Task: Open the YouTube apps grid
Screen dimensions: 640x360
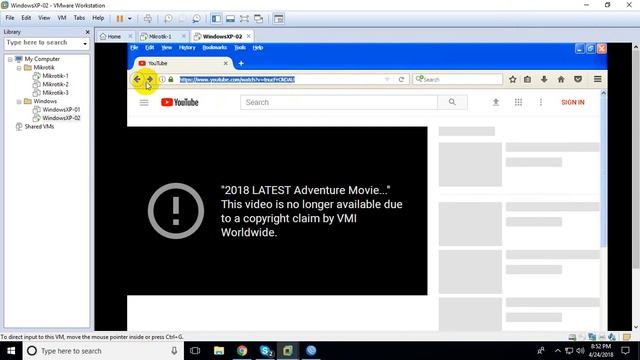Action: [518, 102]
